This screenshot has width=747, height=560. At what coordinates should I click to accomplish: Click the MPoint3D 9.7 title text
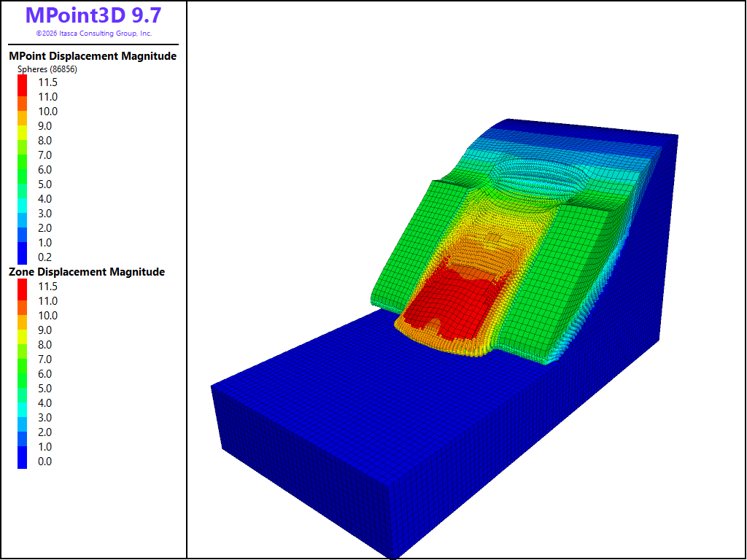point(93,15)
